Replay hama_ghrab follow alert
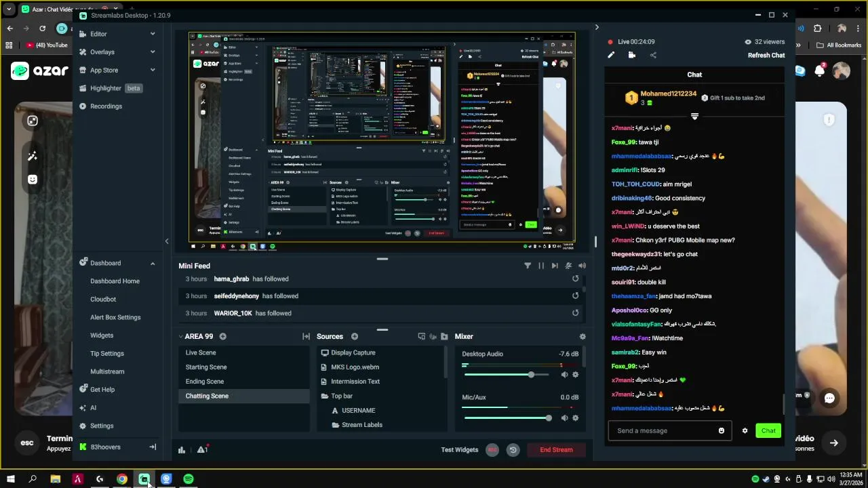This screenshot has width=868, height=488. [x=575, y=279]
